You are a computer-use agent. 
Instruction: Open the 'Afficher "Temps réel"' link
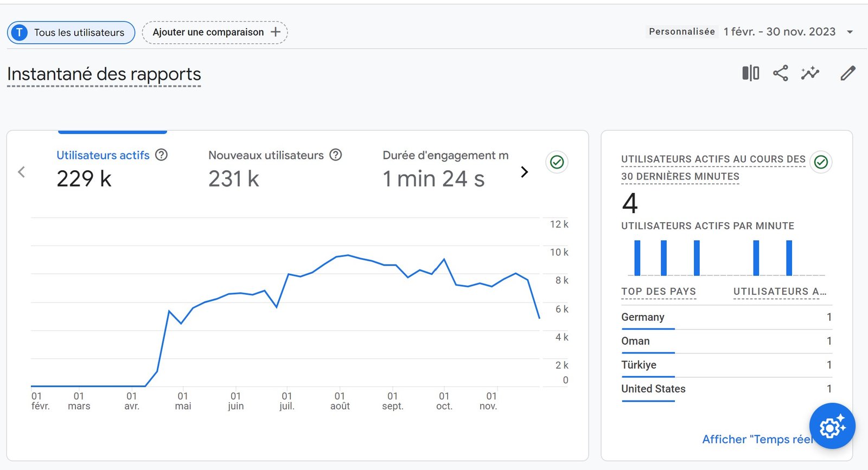(x=757, y=439)
